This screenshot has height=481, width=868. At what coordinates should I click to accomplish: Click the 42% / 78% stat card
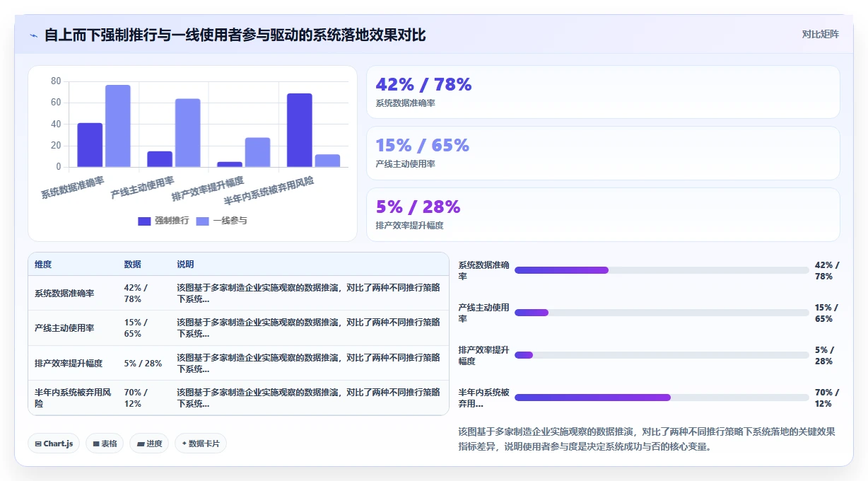603,92
